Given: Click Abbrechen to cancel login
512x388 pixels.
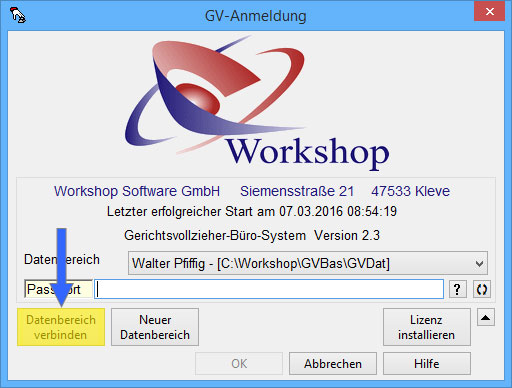Looking at the screenshot, I should (333, 364).
